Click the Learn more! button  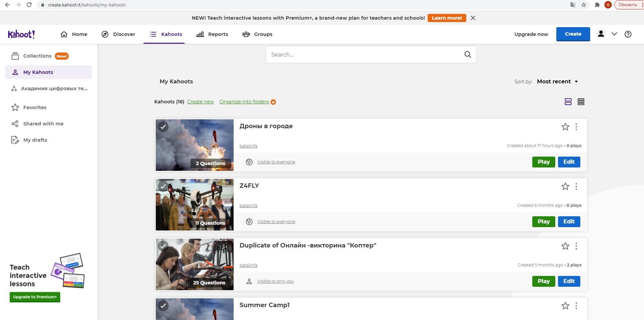click(x=447, y=18)
